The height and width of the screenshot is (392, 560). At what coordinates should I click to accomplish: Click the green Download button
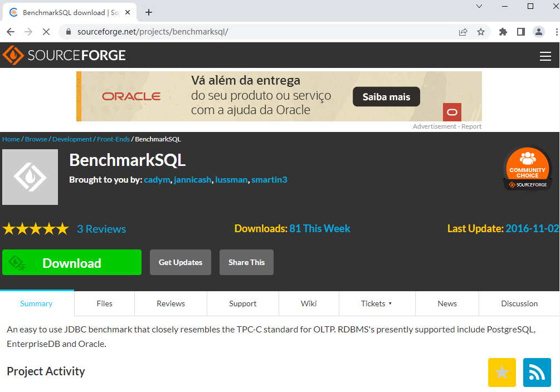[x=72, y=262]
